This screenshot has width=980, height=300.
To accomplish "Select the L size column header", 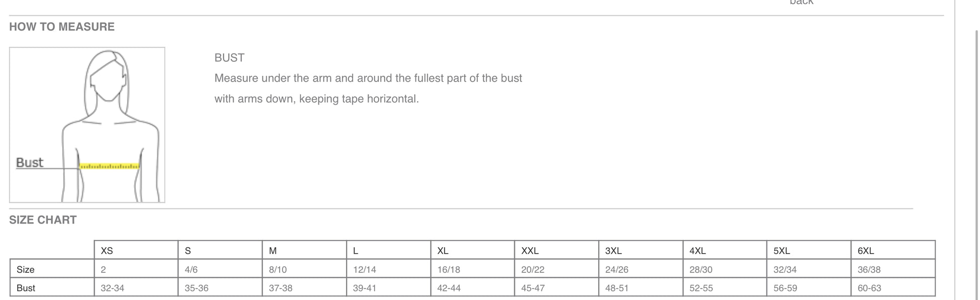I will [x=356, y=251].
